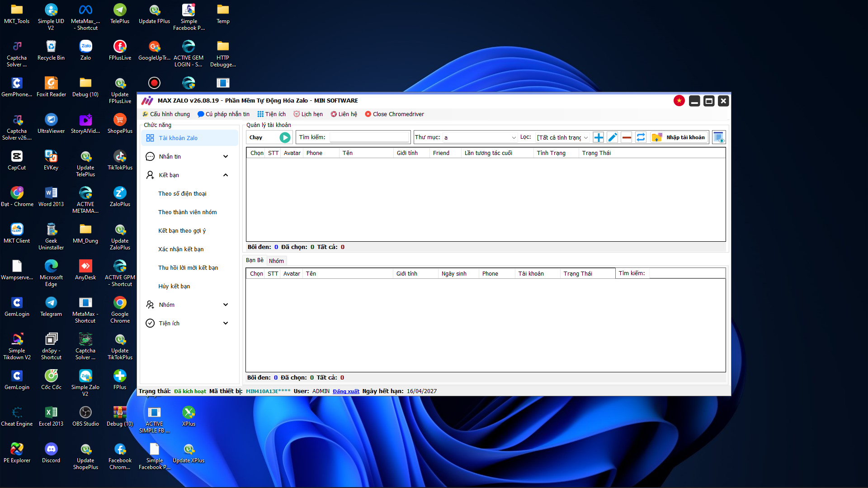
Task: Open the Google Chrome desktop icon
Action: tap(120, 310)
